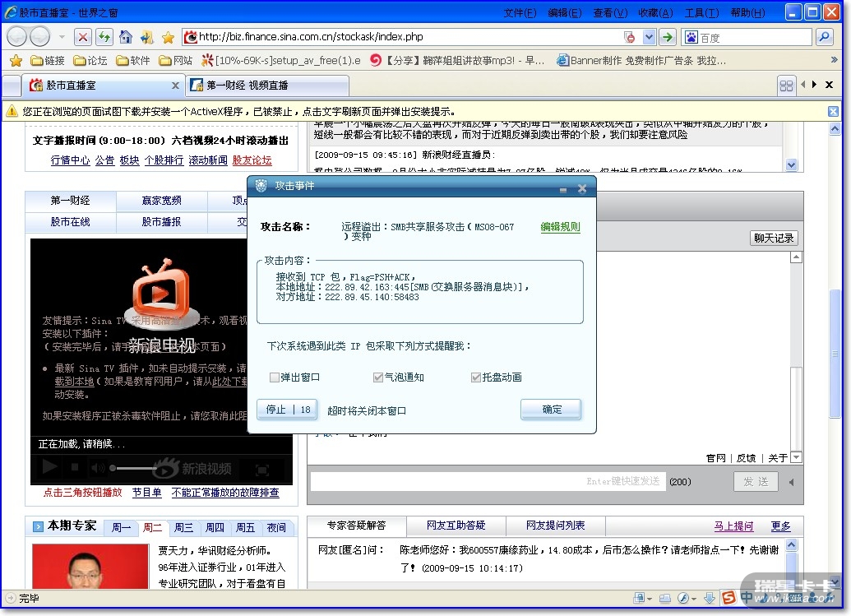
Task: Open the 软件 favorites folder
Action: click(x=133, y=60)
